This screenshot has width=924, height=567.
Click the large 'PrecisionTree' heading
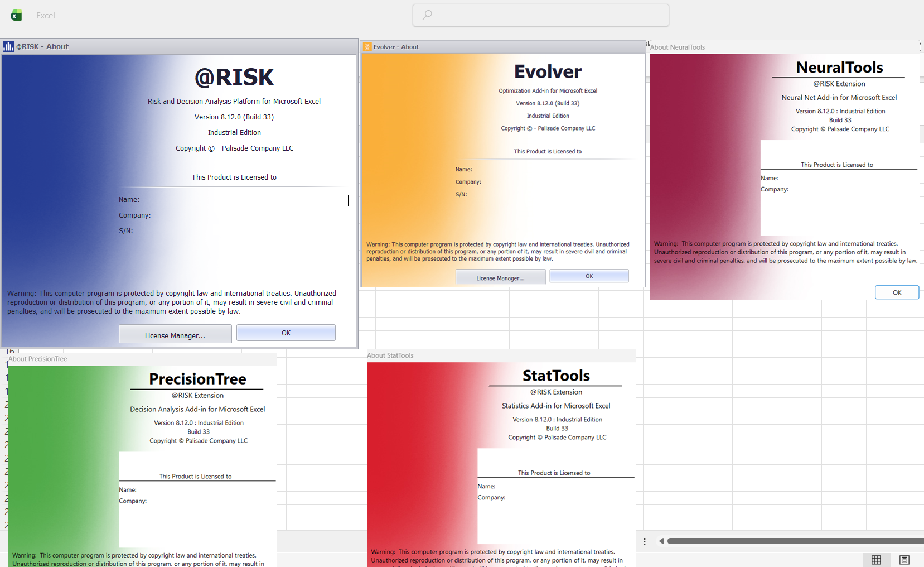click(197, 379)
